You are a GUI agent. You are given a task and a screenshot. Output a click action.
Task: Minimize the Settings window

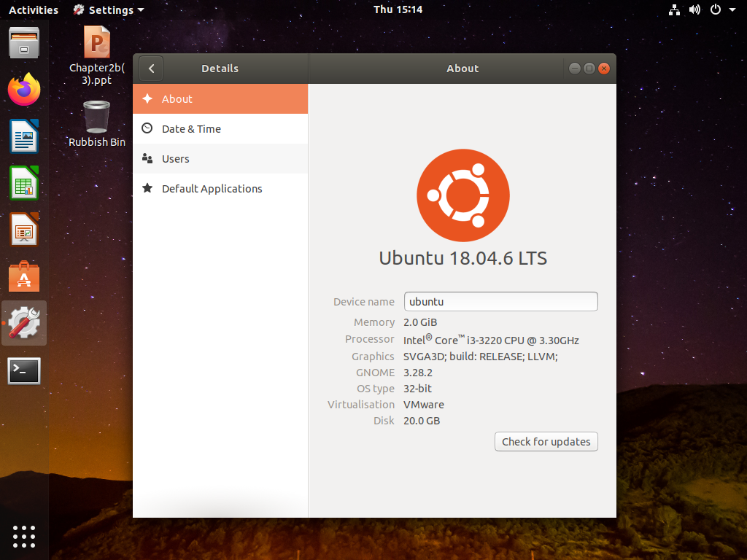(x=575, y=69)
